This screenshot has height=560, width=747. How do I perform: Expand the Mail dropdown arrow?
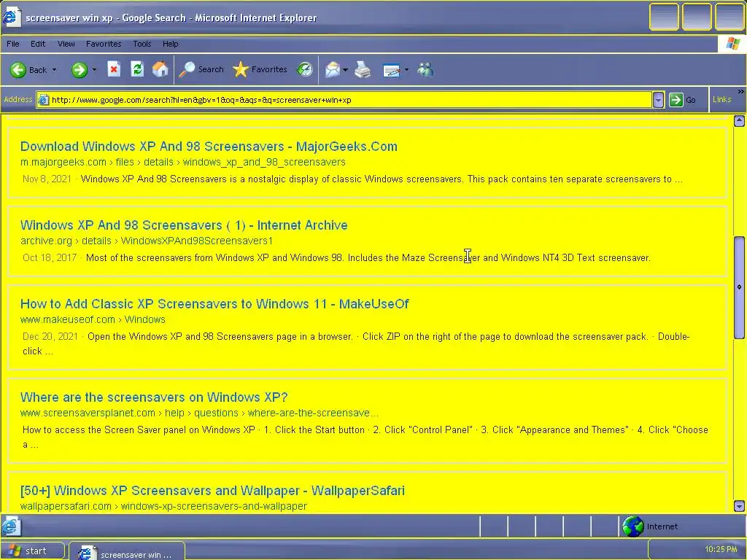coord(345,70)
